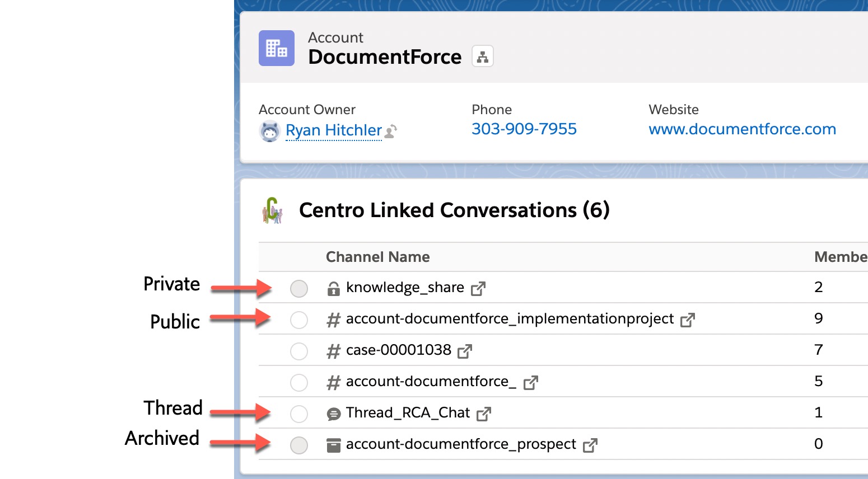Select the Thread_RCA_Chat radio button

[x=299, y=414]
